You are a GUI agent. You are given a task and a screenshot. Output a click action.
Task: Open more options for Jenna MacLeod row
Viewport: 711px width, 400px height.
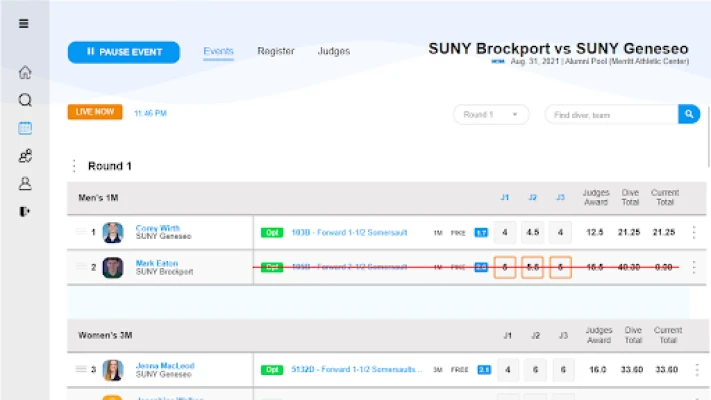694,369
